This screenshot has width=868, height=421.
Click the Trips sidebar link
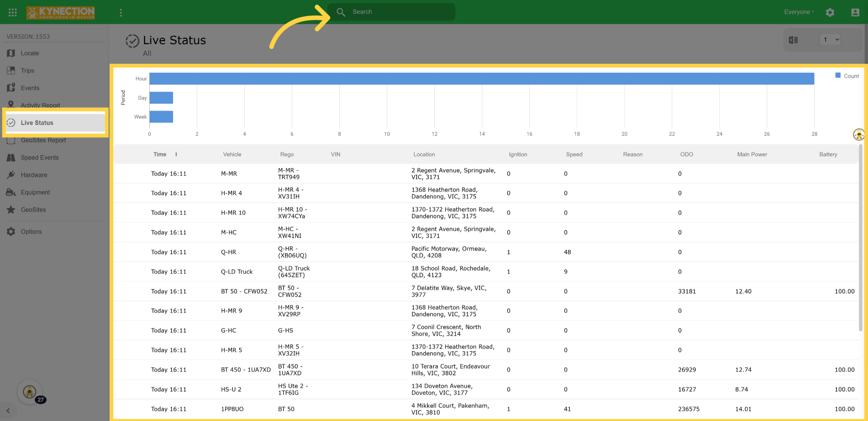click(x=27, y=70)
